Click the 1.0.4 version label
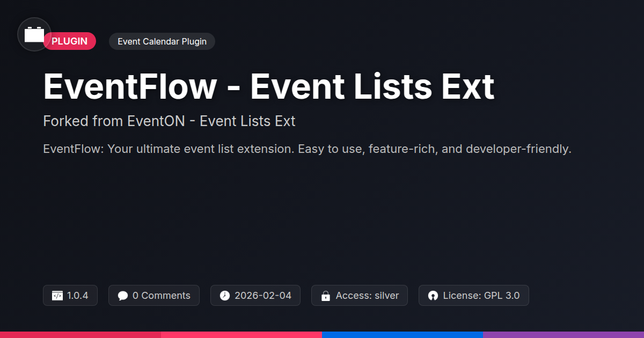Image resolution: width=644 pixels, height=338 pixels. click(70, 296)
